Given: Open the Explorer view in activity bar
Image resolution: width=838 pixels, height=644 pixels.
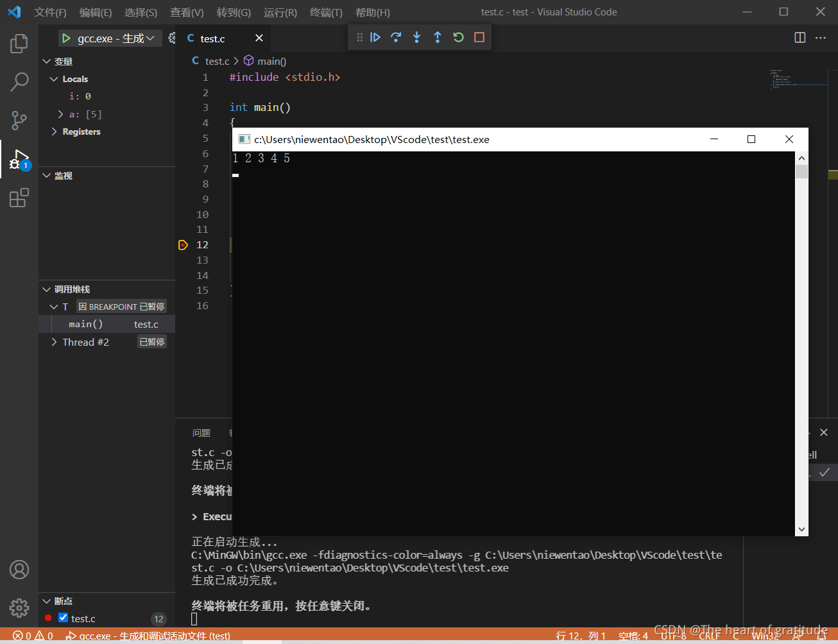Looking at the screenshot, I should [19, 44].
